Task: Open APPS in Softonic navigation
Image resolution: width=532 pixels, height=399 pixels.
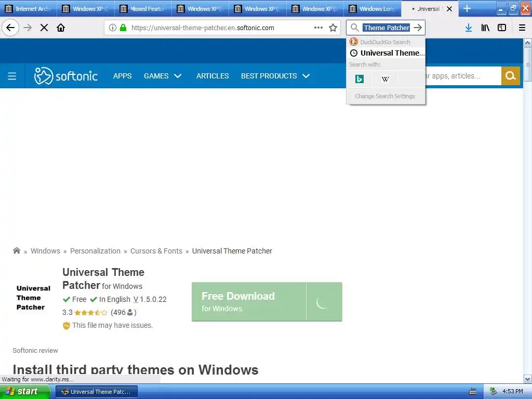Action: click(x=123, y=76)
